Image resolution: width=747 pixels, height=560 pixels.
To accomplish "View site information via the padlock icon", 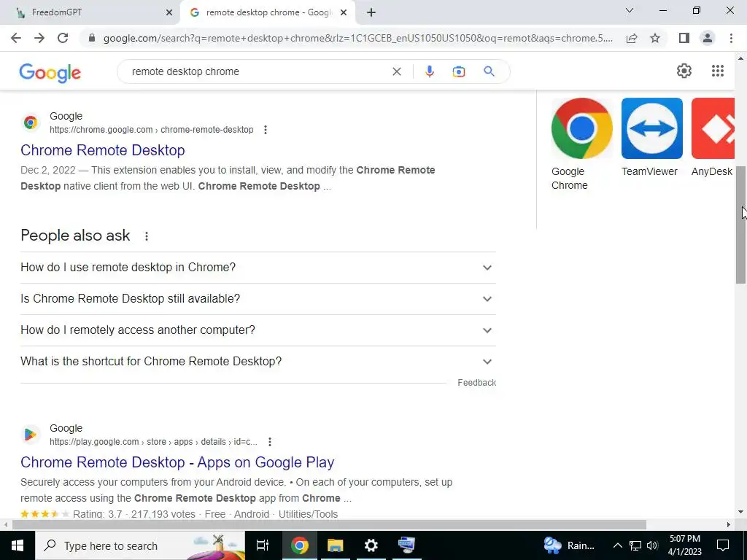I will coord(92,38).
